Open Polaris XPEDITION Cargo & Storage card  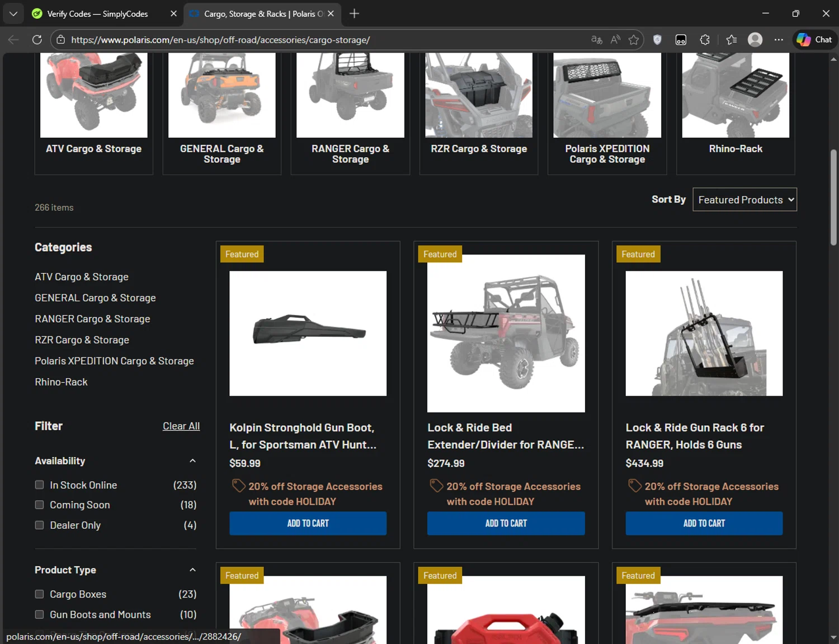click(607, 114)
